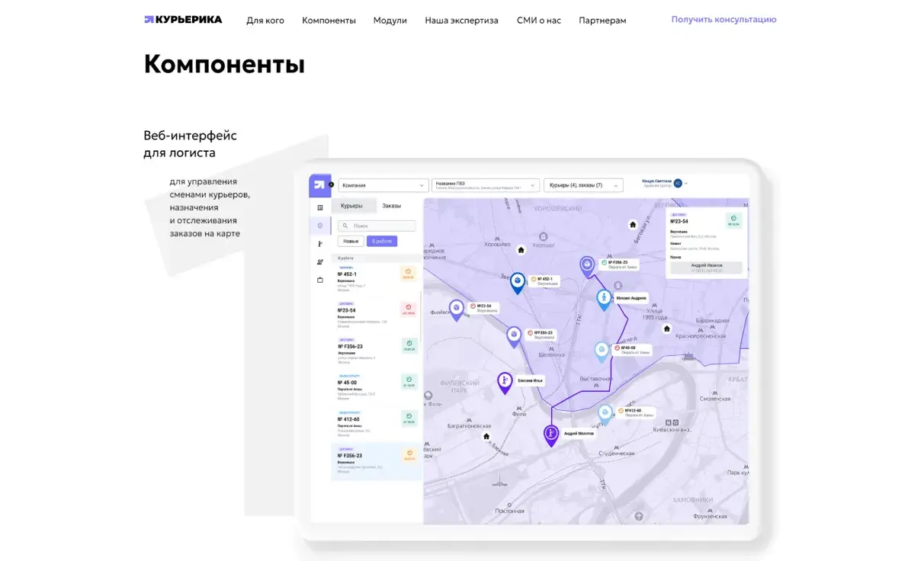
Task: Open the briefcase icon in dashboard sidebar
Action: pos(320,280)
